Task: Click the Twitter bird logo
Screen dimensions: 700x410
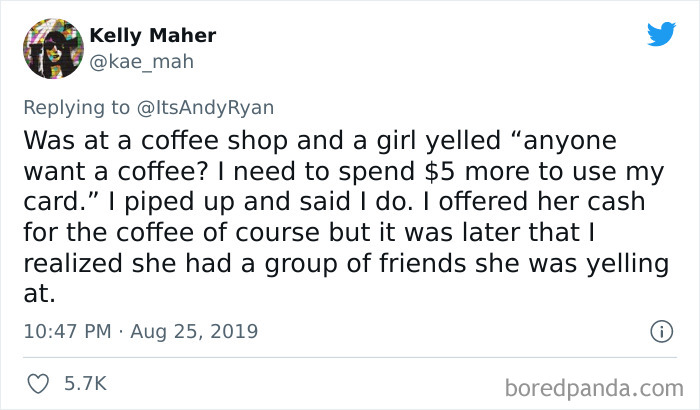Action: (x=660, y=35)
